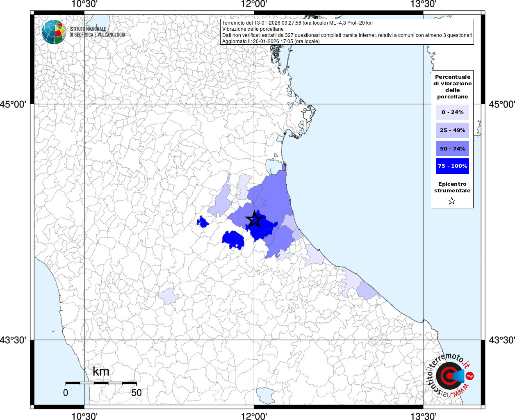This screenshot has height=420, width=515.
Task: Click the km label above the scale bar
Action: [x=101, y=372]
